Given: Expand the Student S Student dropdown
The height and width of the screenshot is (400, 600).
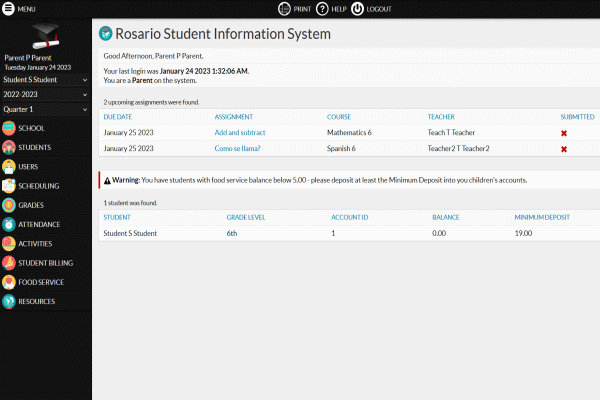Looking at the screenshot, I should (x=46, y=78).
